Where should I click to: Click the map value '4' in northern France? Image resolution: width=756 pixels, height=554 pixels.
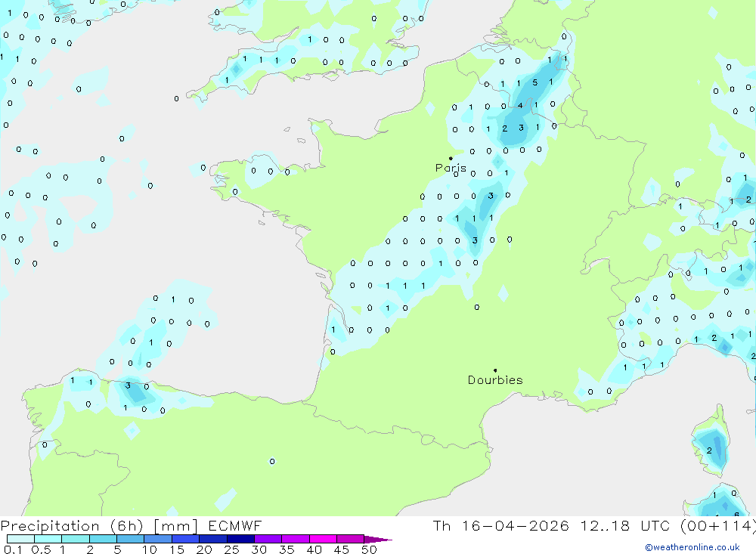click(520, 105)
